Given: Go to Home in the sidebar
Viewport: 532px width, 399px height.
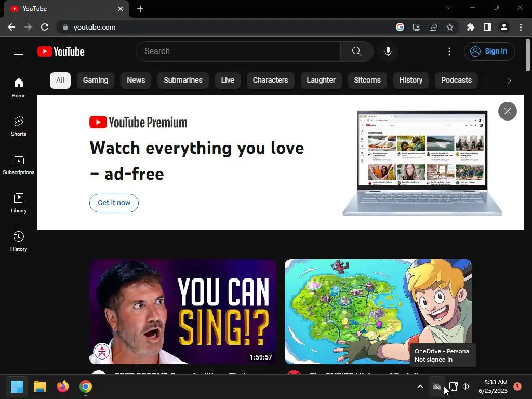Looking at the screenshot, I should [x=19, y=87].
